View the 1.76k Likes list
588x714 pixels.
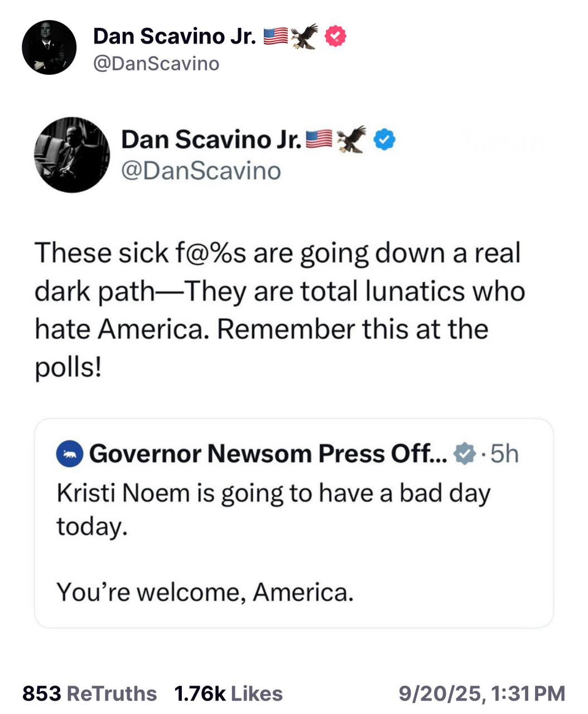coord(228,693)
